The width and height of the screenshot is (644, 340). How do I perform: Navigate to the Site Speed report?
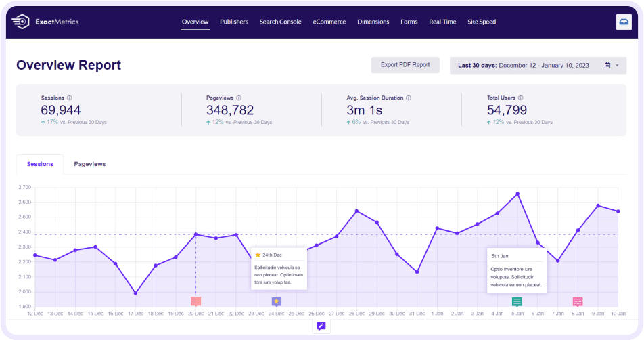[481, 22]
